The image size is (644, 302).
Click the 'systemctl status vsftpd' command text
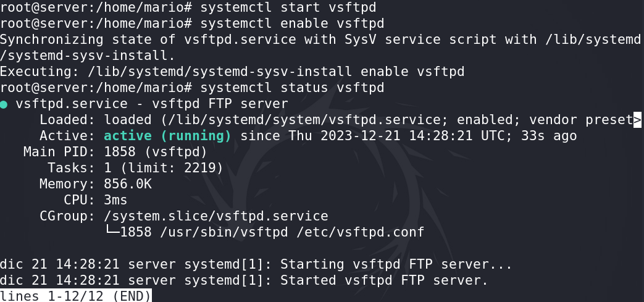pos(293,88)
